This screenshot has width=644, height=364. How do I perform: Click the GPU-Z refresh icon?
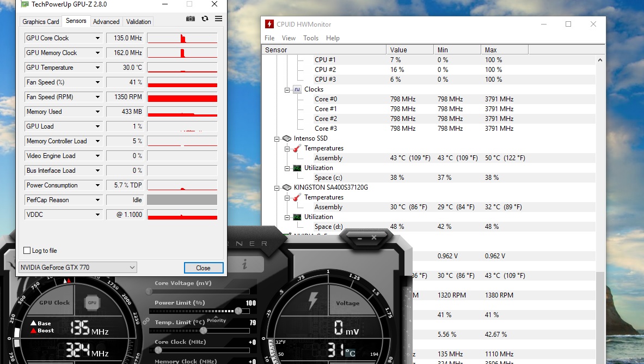pyautogui.click(x=205, y=19)
